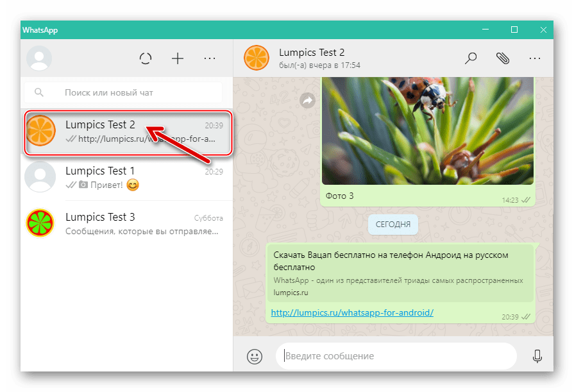Open the main three-dots menu above chat list

point(210,58)
